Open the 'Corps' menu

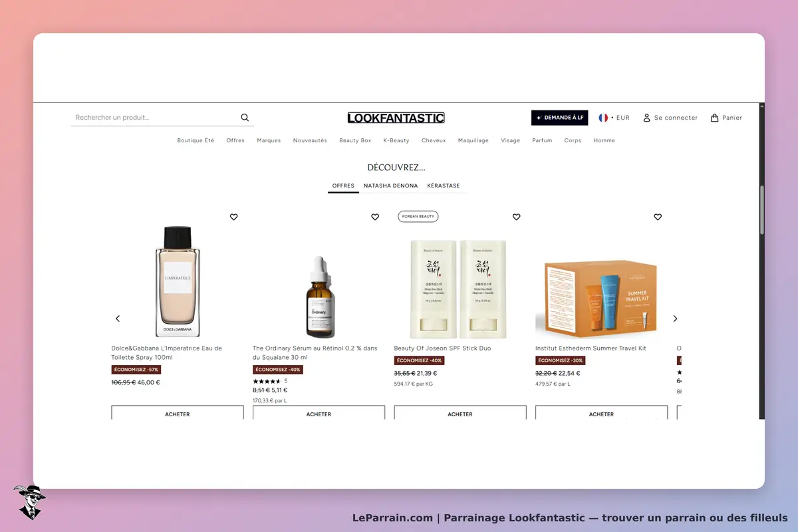tap(573, 140)
